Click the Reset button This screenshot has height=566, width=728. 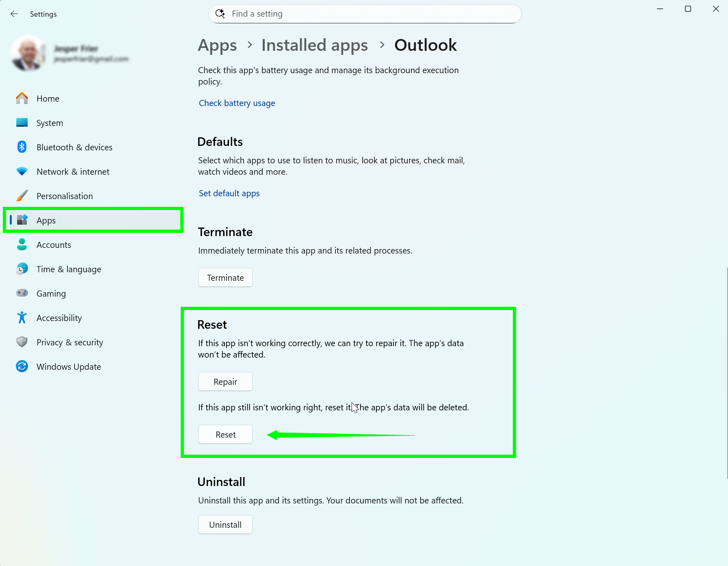pos(225,434)
